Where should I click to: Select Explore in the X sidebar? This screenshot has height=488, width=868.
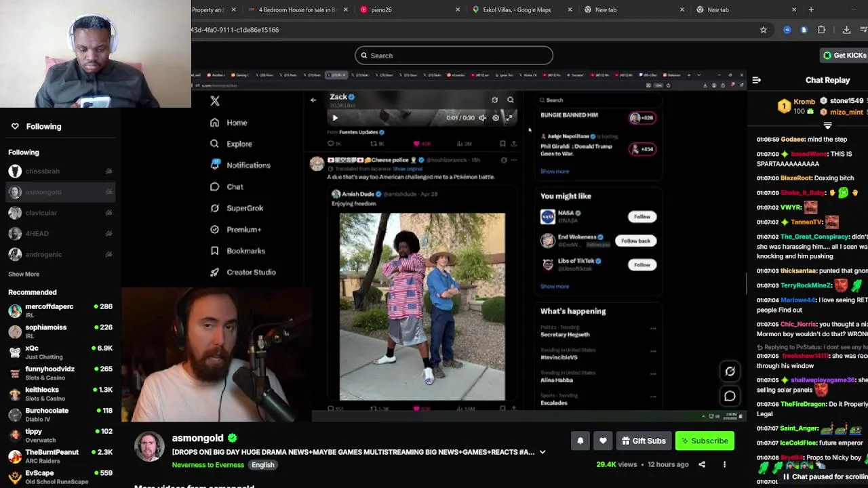pos(231,144)
